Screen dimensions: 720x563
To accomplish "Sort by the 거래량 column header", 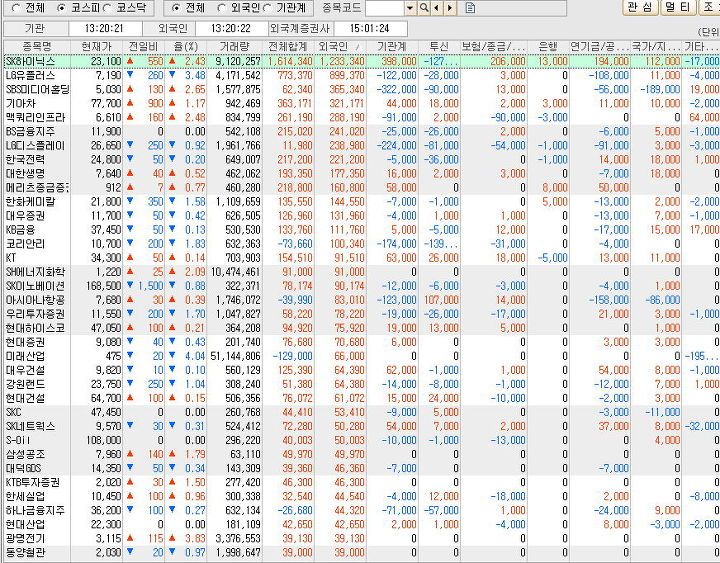I will click(x=234, y=46).
